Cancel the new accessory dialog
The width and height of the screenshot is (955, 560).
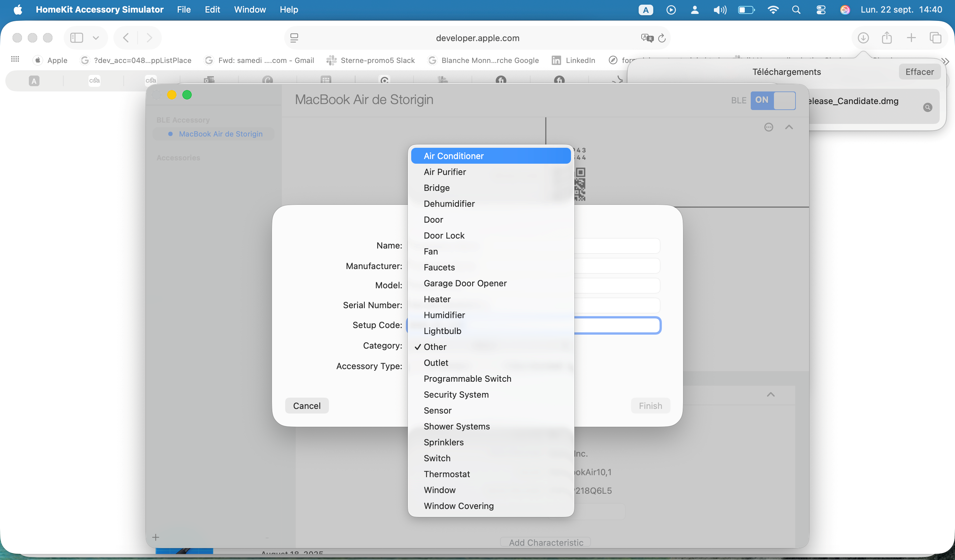point(307,406)
